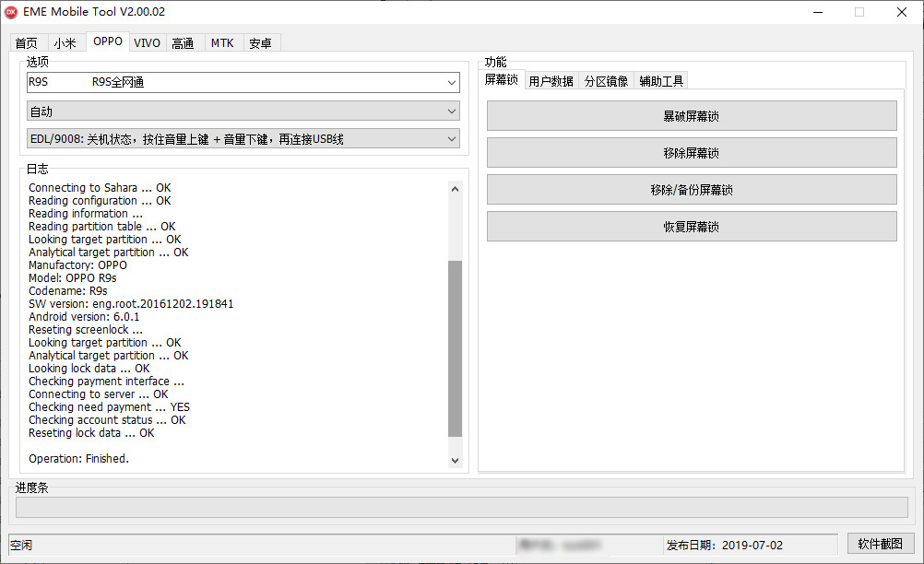Screen dimensions: 924x564
Task: Click the 'Android version: 6.0.1' log line
Action: tap(84, 317)
